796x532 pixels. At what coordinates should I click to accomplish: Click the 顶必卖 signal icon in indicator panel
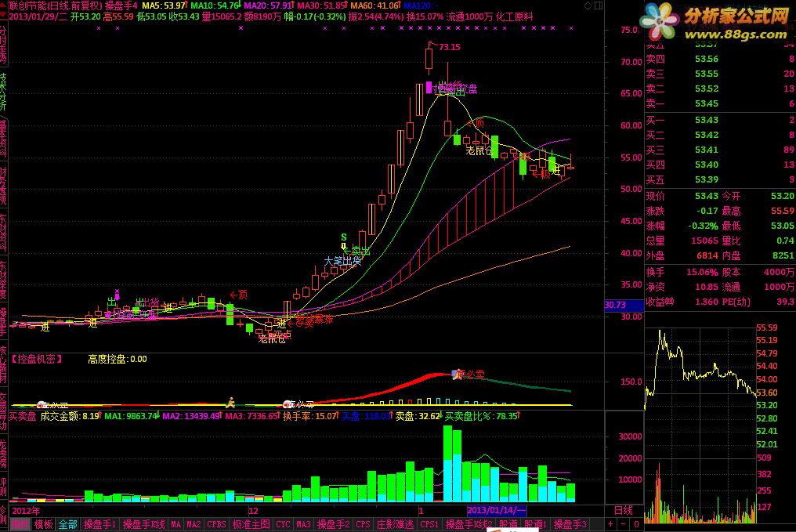click(456, 375)
